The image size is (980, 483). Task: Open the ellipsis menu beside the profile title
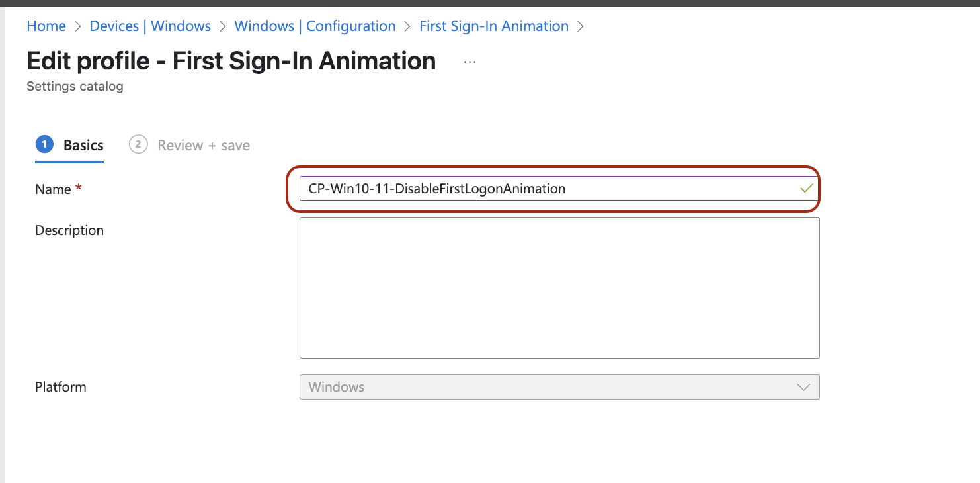coord(470,61)
